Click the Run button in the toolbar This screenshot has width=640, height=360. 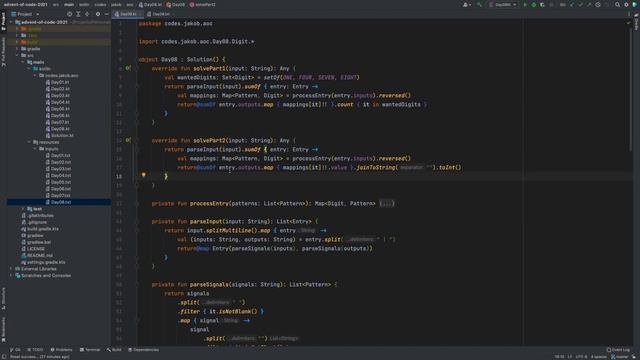(525, 4)
